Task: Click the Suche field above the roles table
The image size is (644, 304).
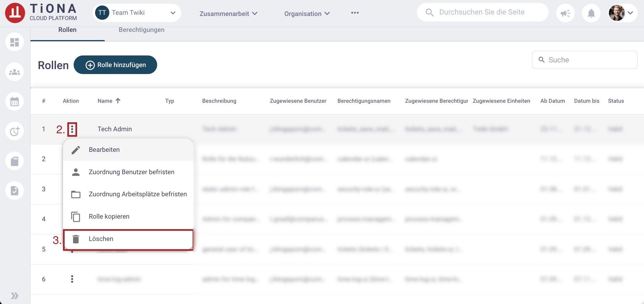Action: [585, 60]
